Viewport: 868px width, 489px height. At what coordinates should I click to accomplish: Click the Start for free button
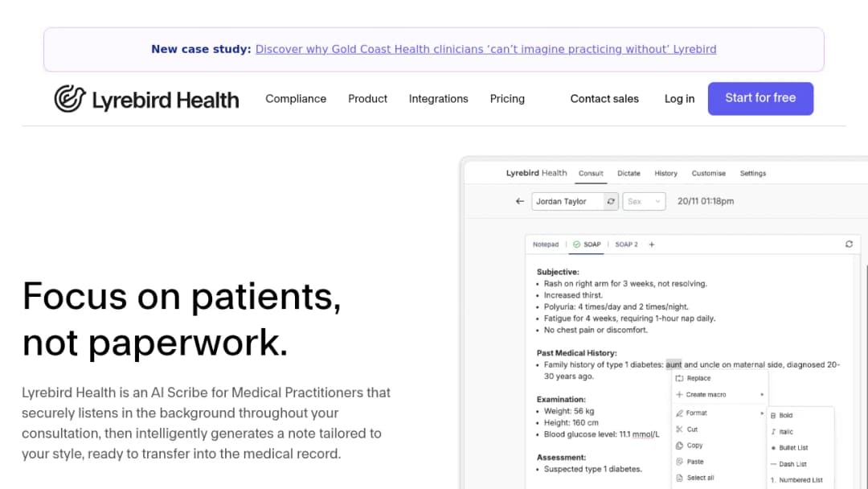tap(760, 99)
